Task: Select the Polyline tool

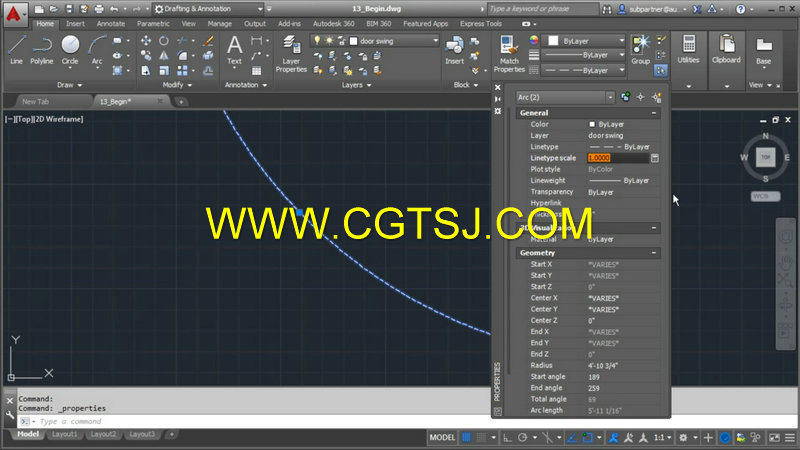Action: pyautogui.click(x=42, y=50)
